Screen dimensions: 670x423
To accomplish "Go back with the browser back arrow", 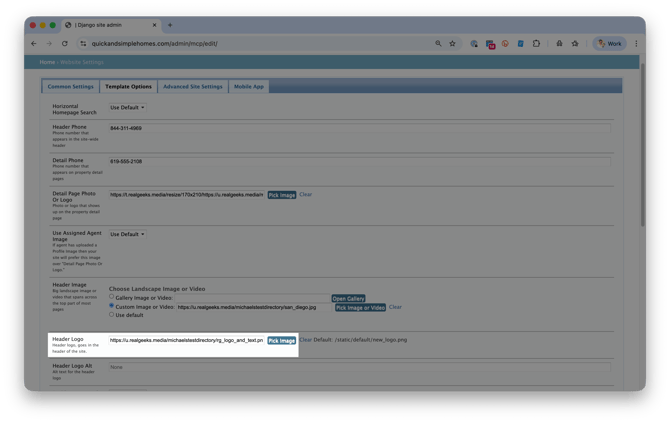I will pos(34,44).
